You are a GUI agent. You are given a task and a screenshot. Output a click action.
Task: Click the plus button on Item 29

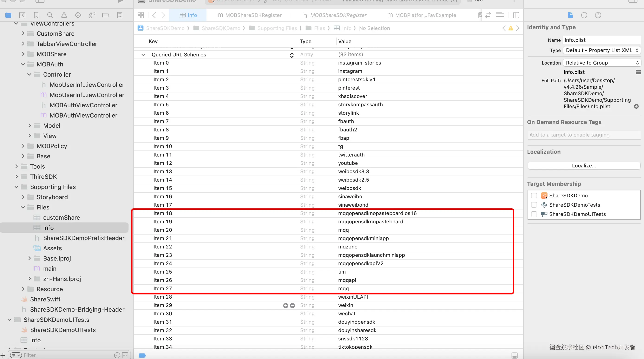pos(286,305)
